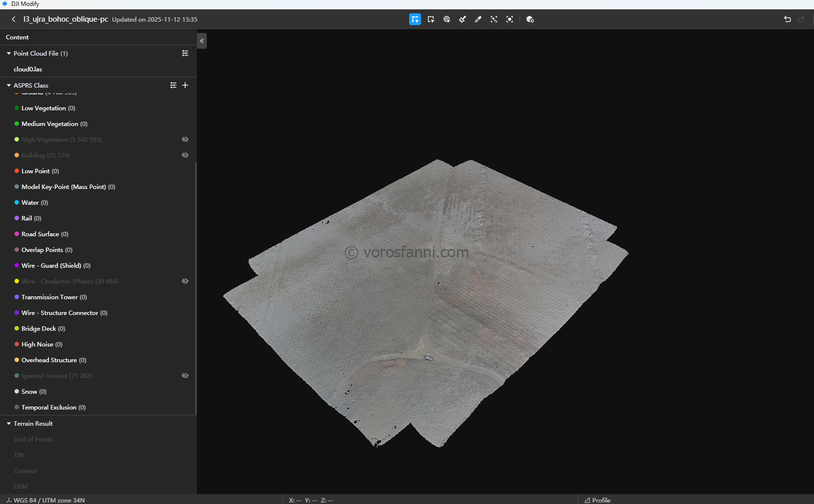Show the Ignored Ground class
The height and width of the screenshot is (504, 814).
185,376
